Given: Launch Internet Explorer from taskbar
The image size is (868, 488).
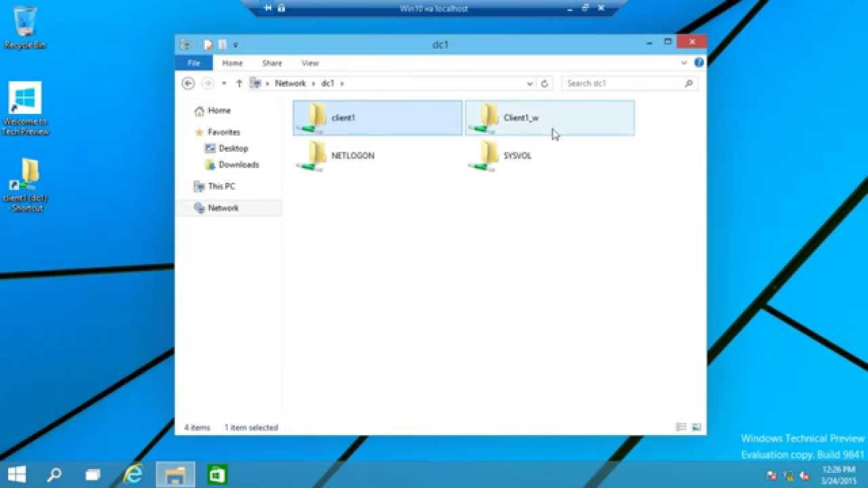Looking at the screenshot, I should (x=134, y=474).
